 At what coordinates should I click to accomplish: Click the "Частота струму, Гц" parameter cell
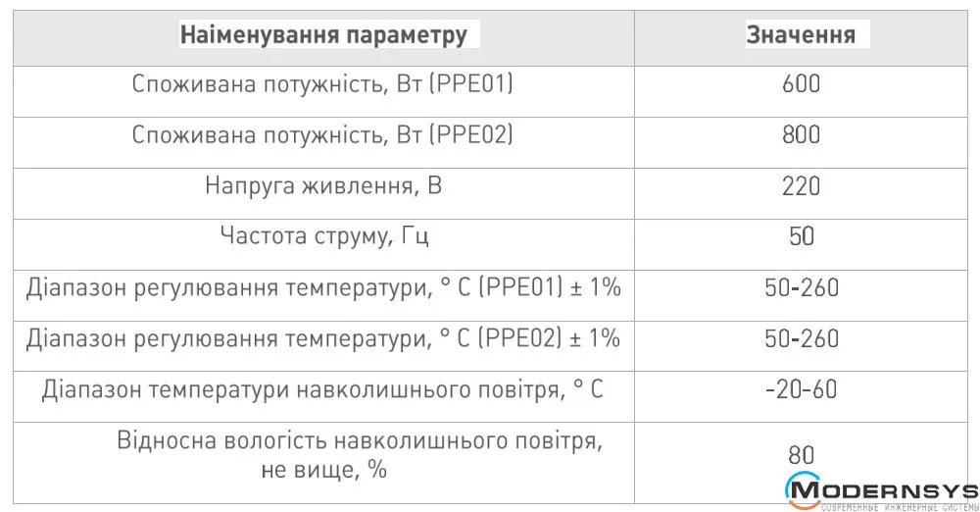323,236
